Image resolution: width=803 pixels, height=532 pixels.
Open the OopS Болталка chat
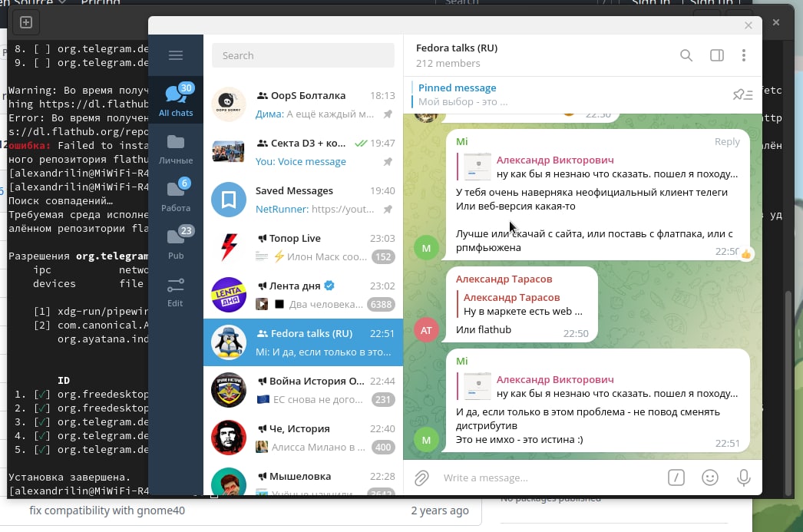point(303,104)
